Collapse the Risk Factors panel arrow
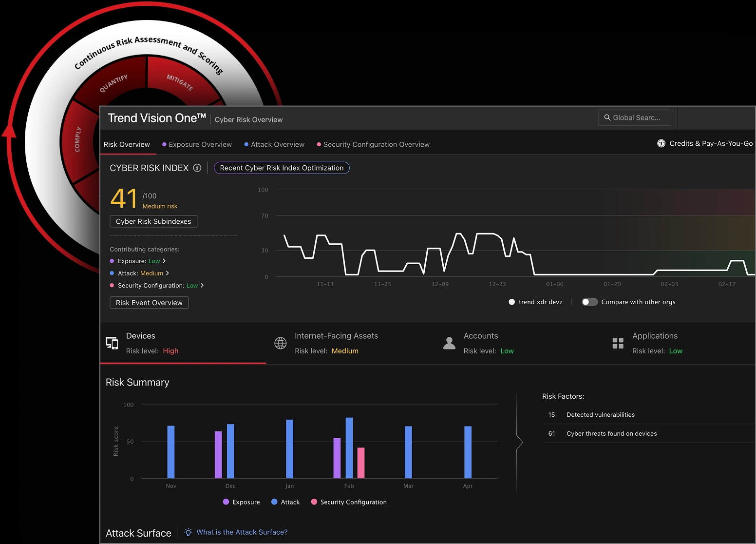756x544 pixels. (519, 443)
